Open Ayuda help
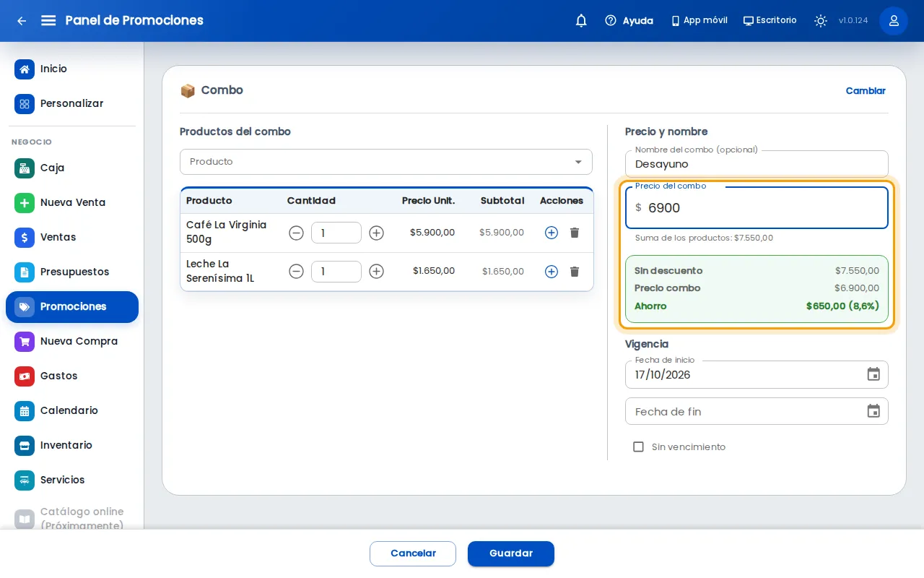Image resolution: width=924 pixels, height=578 pixels. pos(629,21)
